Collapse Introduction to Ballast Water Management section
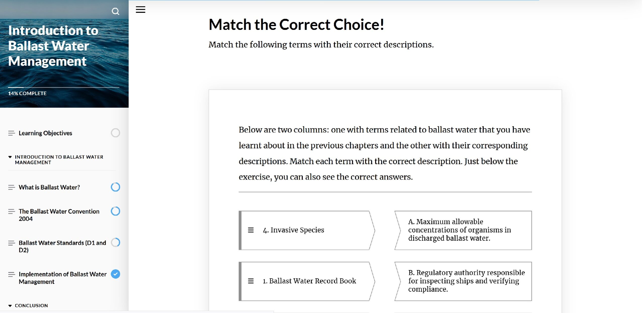644x313 pixels. [10, 157]
